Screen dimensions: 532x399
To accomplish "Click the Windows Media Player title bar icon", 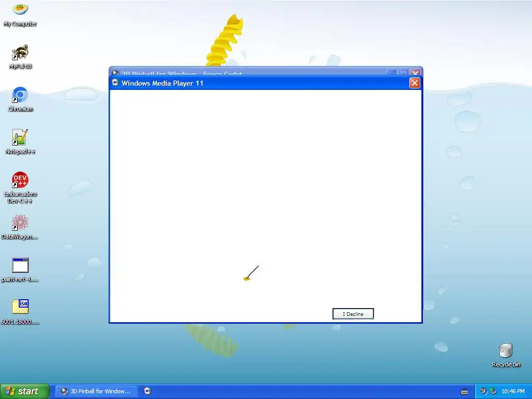I will 115,83.
